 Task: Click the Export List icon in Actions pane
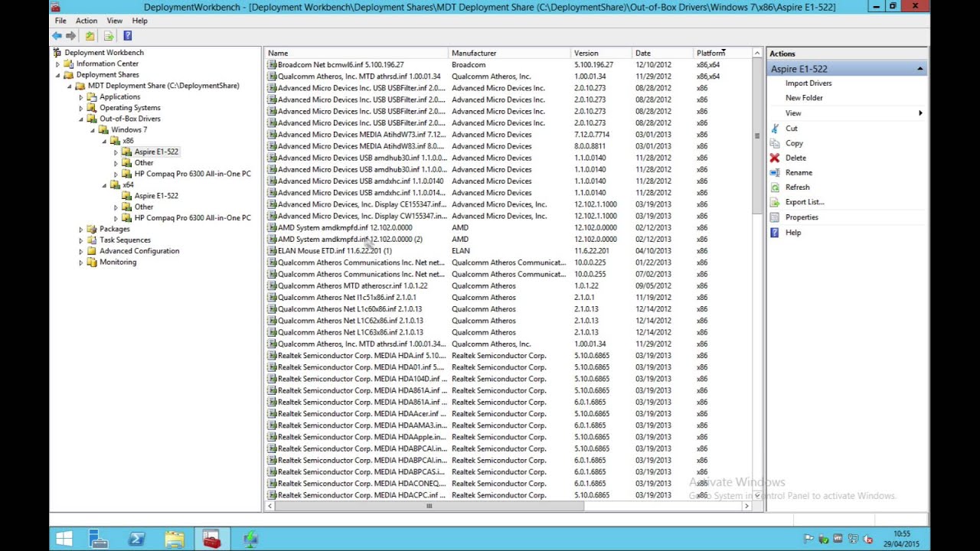coord(775,202)
